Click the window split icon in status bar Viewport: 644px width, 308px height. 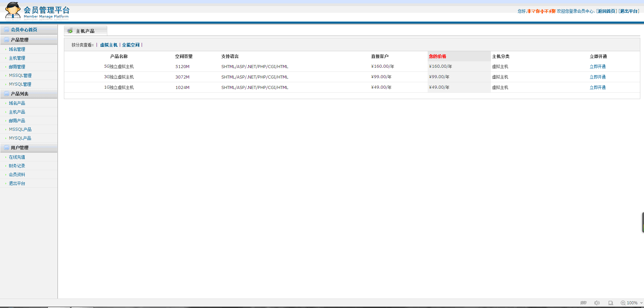pos(610,303)
